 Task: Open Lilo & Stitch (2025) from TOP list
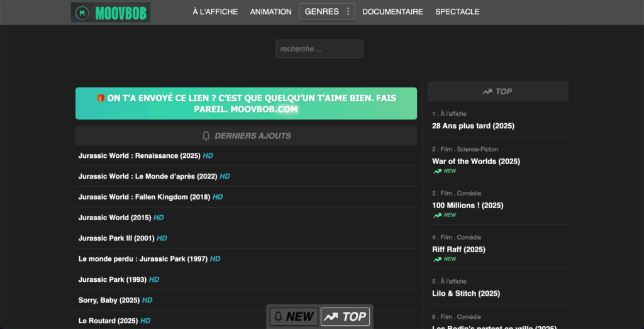465,294
